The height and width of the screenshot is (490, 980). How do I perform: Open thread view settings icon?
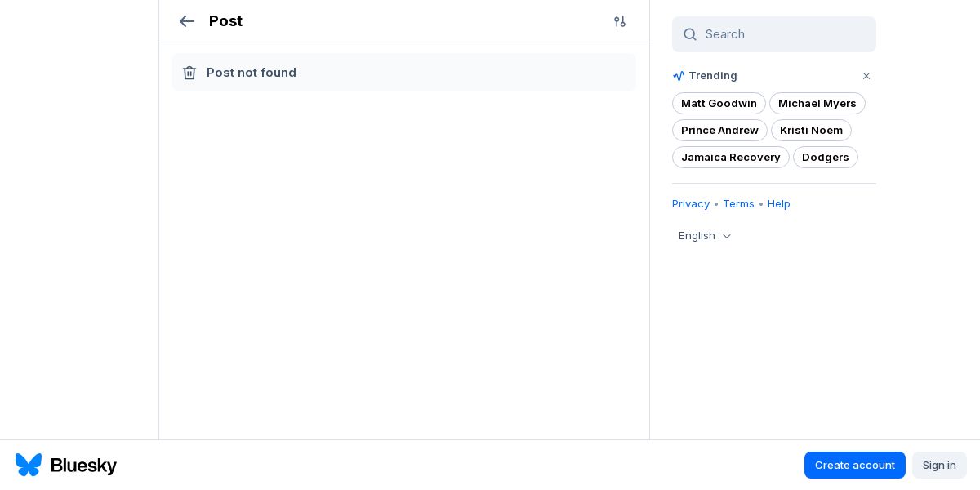[620, 21]
